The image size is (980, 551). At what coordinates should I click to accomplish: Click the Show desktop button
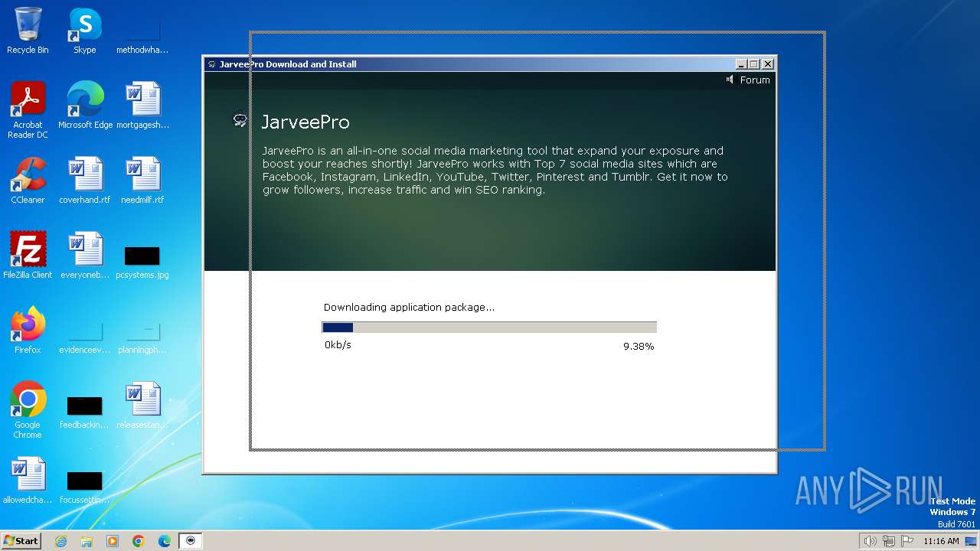(972, 541)
